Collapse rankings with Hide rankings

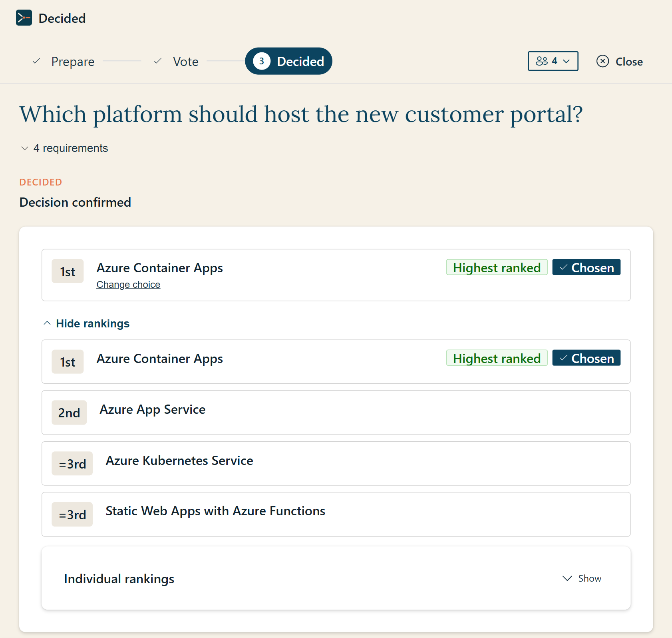click(86, 323)
